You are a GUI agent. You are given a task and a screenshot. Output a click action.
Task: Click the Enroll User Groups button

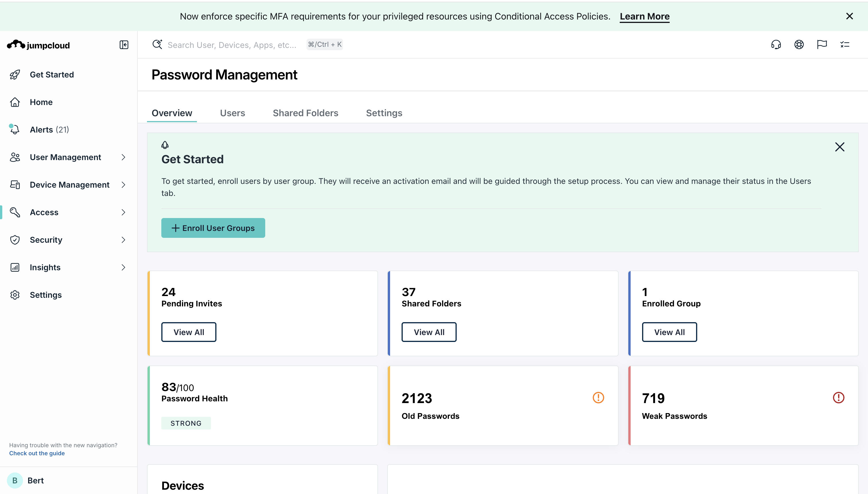point(213,228)
